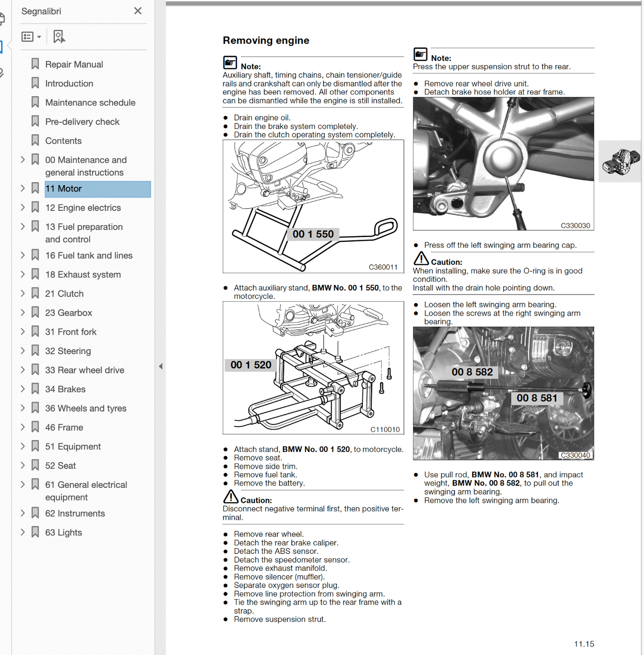Close the Segnalibri bookmarks panel

[x=138, y=11]
